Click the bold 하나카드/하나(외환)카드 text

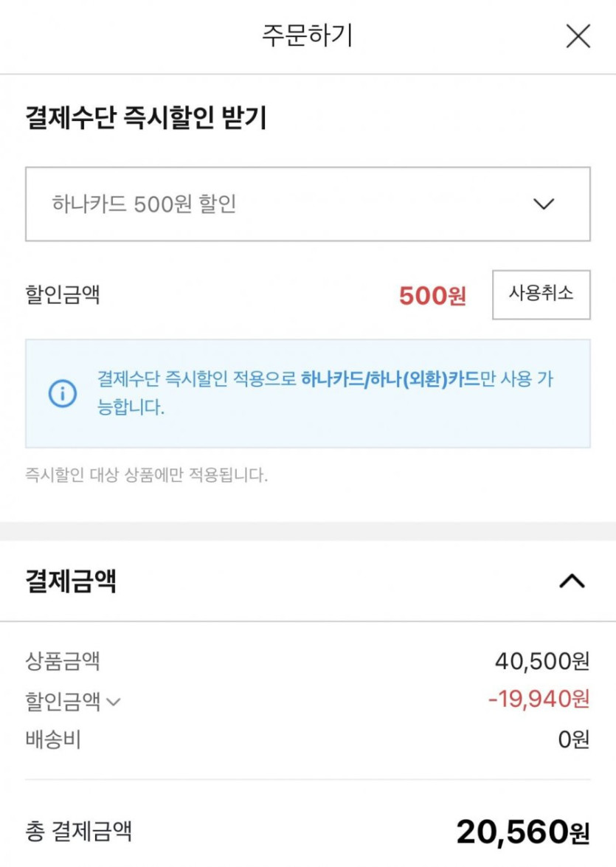tap(390, 380)
